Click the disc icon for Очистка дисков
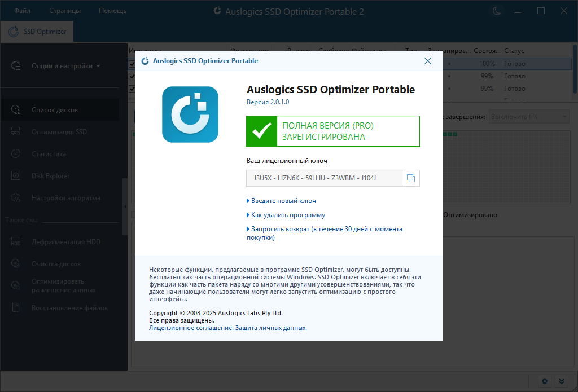This screenshot has width=578, height=392. 15,264
